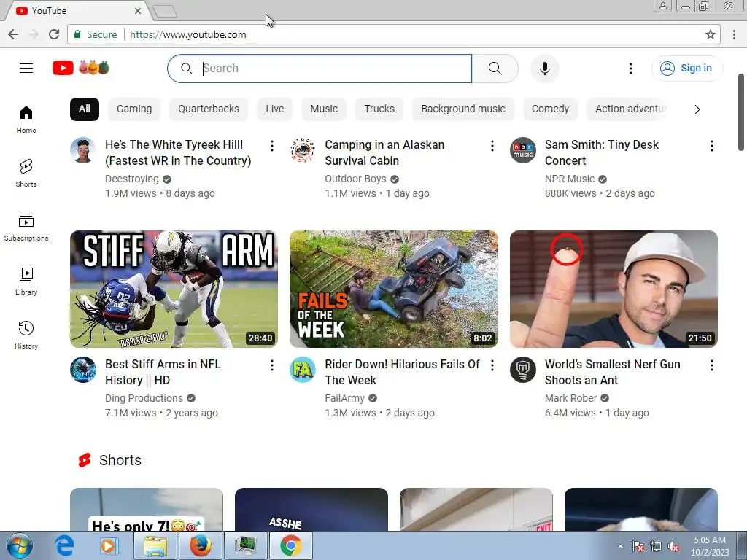The image size is (747, 560).
Task: Open a new browser tab
Action: pos(166,11)
